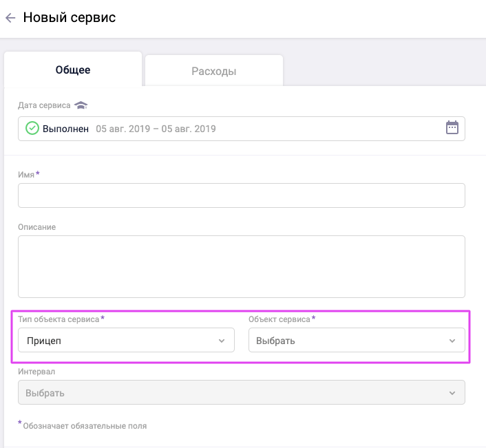Viewport: 486px width, 448px height.
Task: Click the Описание field label
Action: point(37,227)
